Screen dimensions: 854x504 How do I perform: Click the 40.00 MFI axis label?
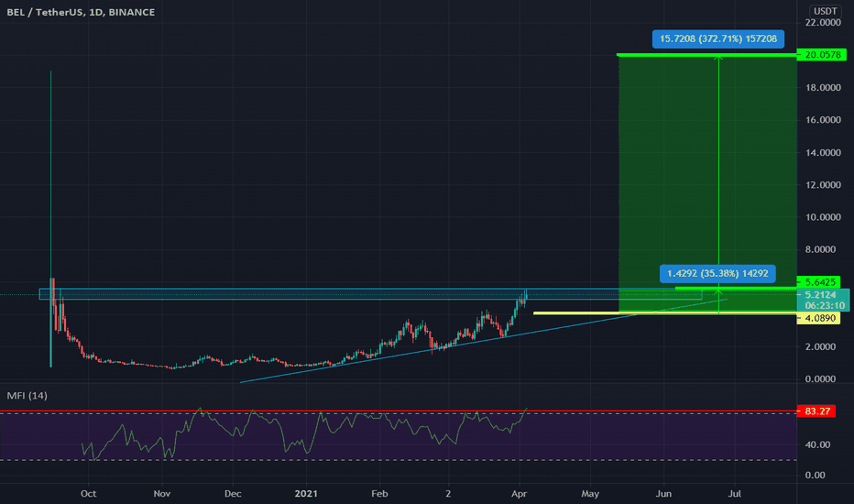(x=817, y=444)
